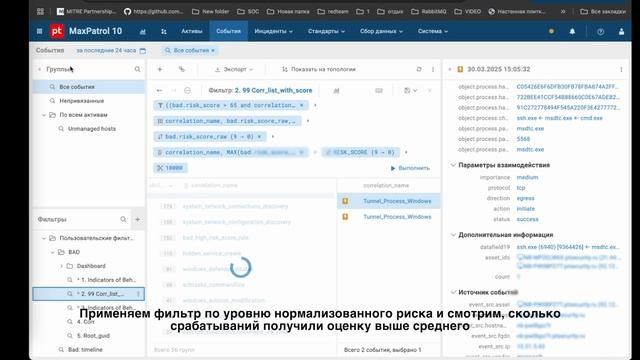Switch to the События tab

229,31
